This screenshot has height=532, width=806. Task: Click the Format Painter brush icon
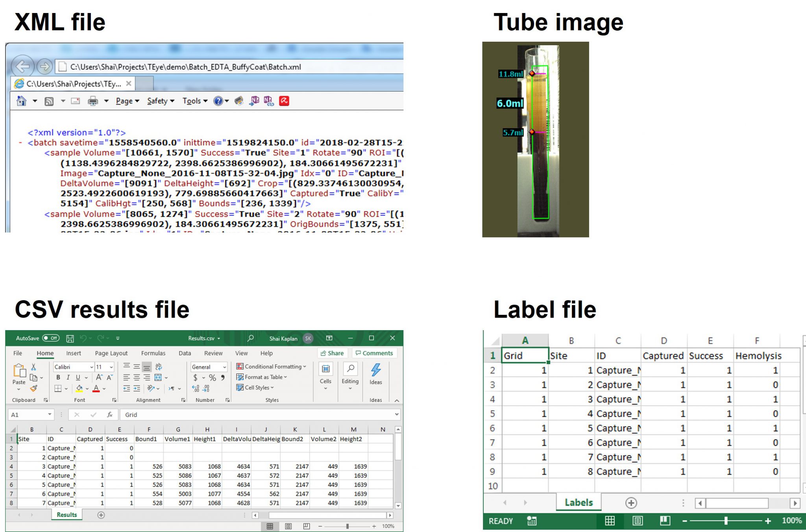(34, 388)
